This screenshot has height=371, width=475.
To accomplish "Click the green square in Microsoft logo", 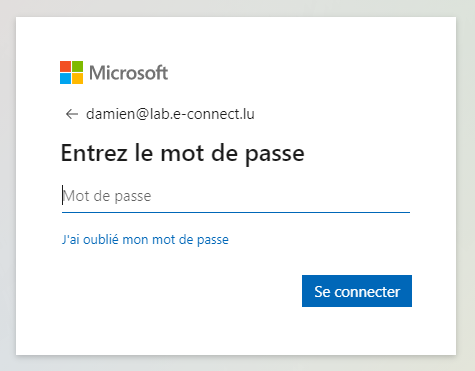I will [x=77, y=66].
